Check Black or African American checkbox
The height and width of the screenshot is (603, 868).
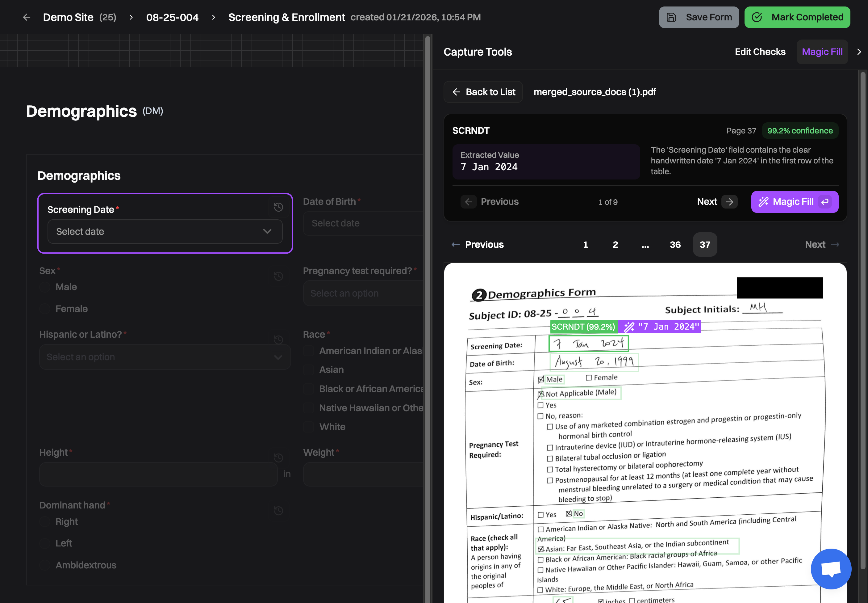click(x=309, y=389)
